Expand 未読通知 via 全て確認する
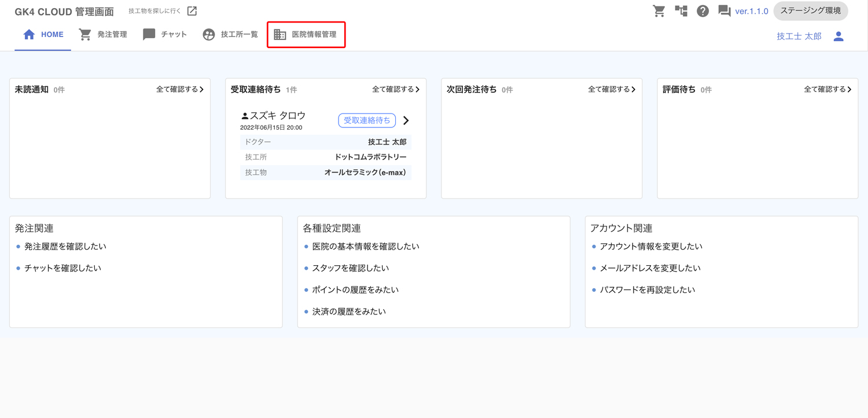This screenshot has height=418, width=868. point(180,90)
